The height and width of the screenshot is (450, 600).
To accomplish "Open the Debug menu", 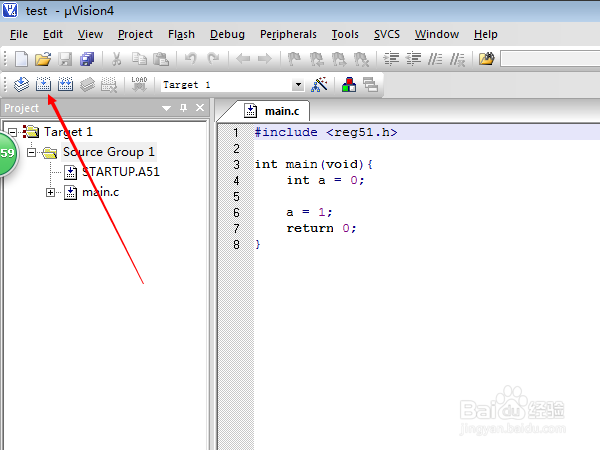I will tap(227, 34).
